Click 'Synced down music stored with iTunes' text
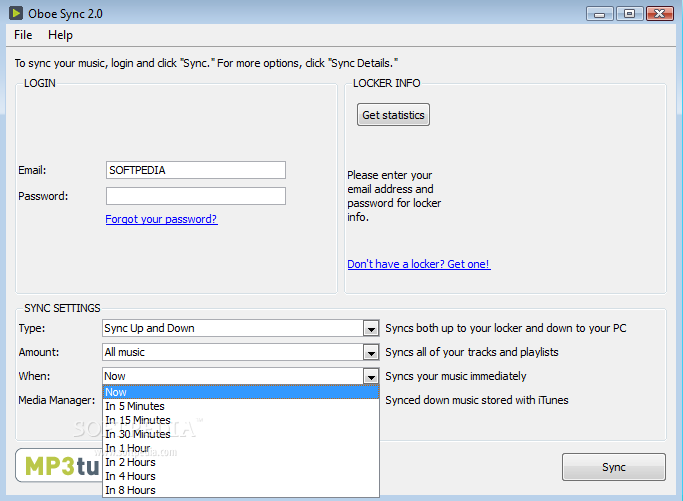This screenshot has width=683, height=501. pos(477,400)
